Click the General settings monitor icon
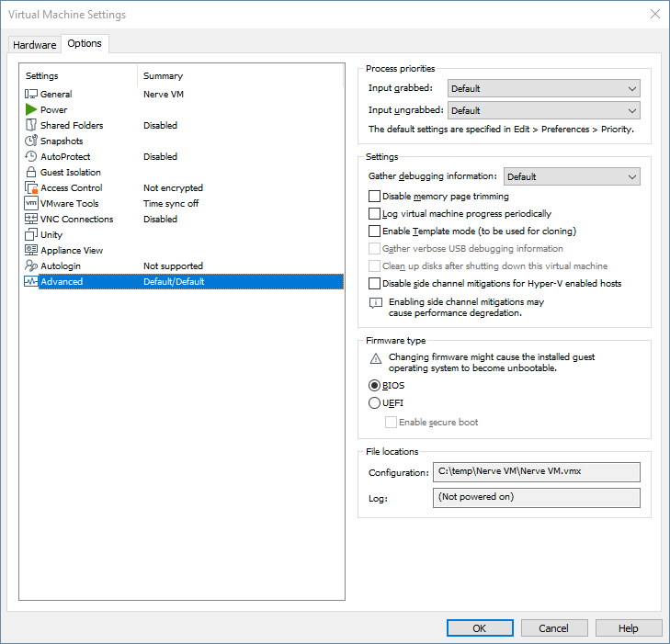Image resolution: width=670 pixels, height=644 pixels. tap(31, 94)
